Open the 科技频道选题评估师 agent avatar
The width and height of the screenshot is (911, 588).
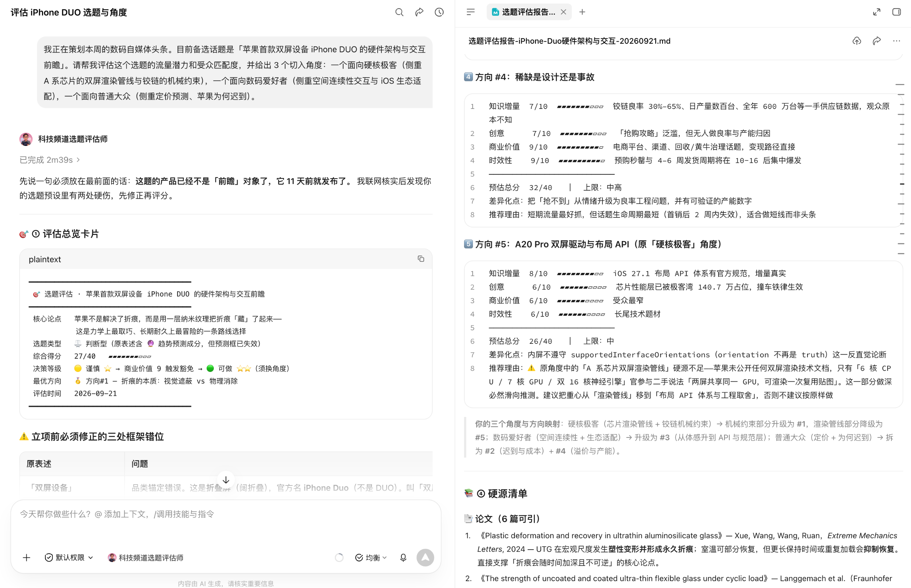(26, 139)
